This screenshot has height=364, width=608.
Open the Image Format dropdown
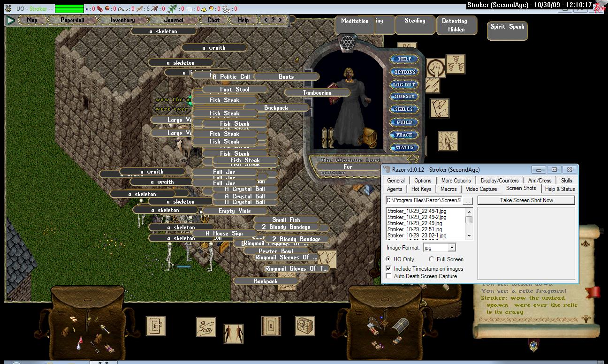[452, 247]
